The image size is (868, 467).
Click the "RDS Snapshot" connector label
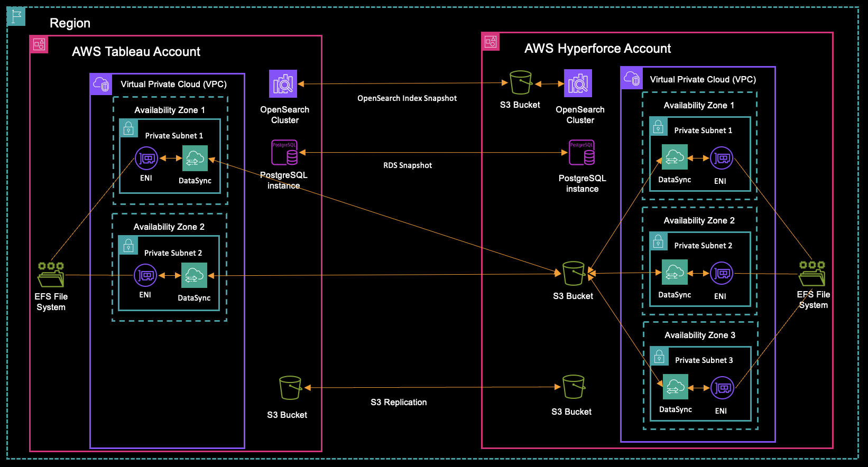[408, 165]
